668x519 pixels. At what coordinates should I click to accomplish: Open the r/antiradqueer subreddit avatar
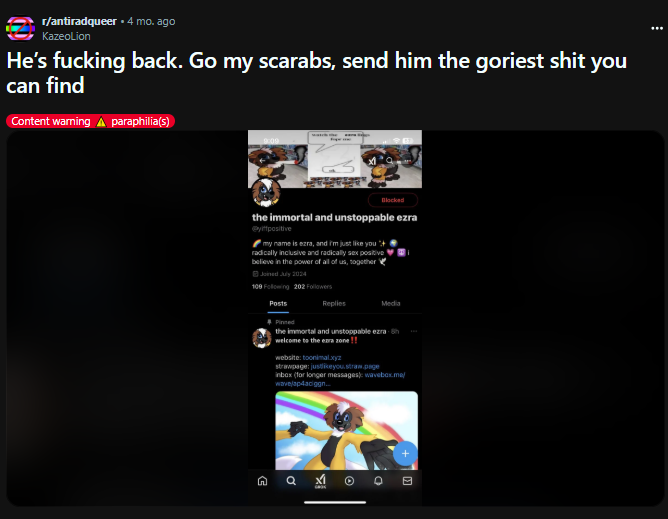(20, 29)
